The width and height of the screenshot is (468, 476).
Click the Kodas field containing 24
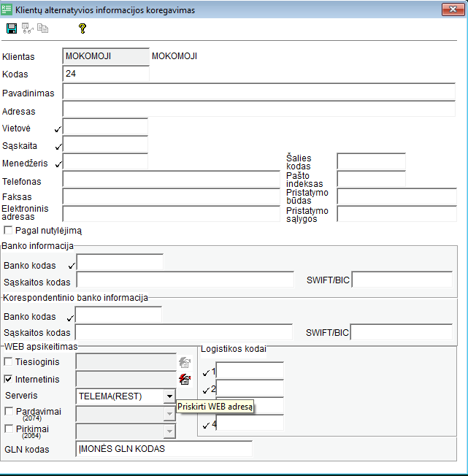[x=106, y=74]
